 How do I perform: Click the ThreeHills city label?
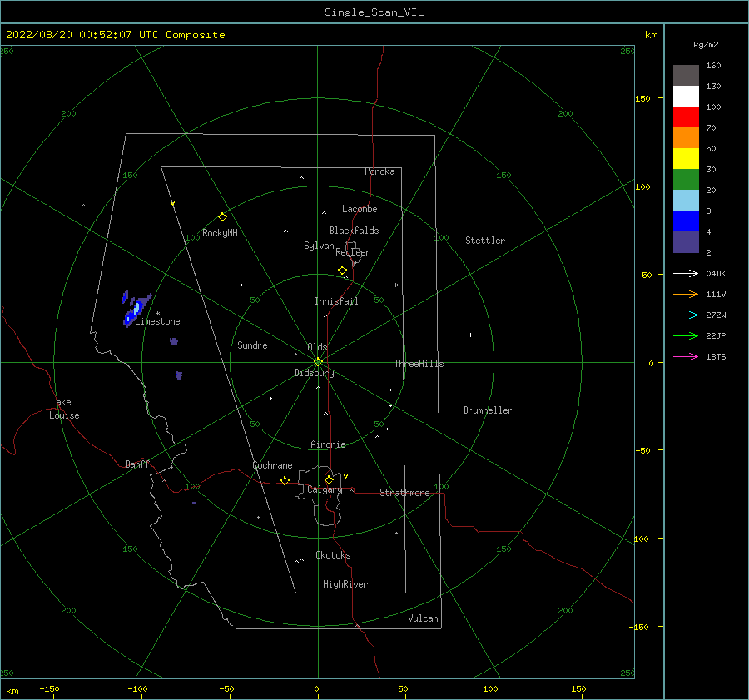coord(419,364)
